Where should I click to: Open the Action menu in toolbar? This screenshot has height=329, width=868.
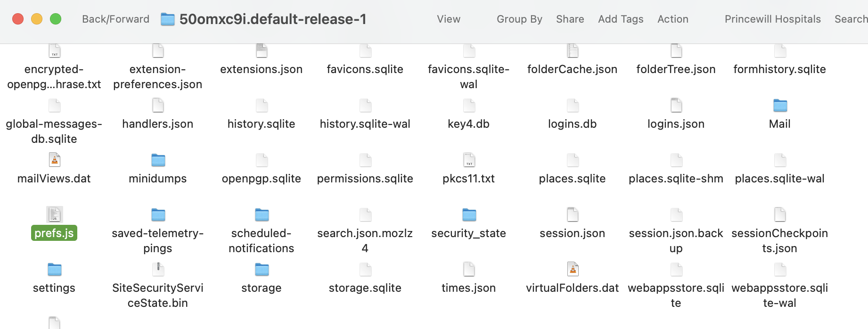click(x=673, y=19)
